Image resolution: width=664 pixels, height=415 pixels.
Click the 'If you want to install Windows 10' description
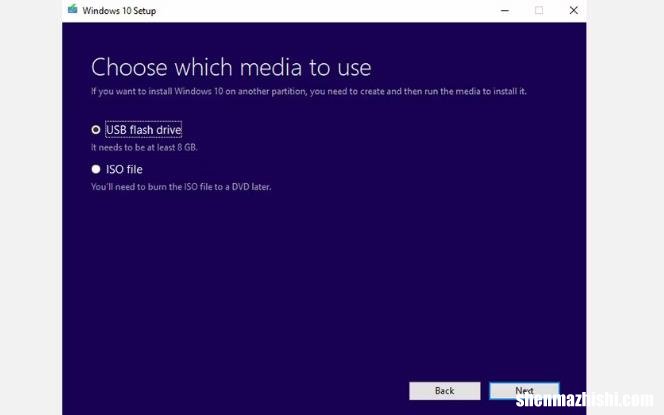(x=309, y=91)
